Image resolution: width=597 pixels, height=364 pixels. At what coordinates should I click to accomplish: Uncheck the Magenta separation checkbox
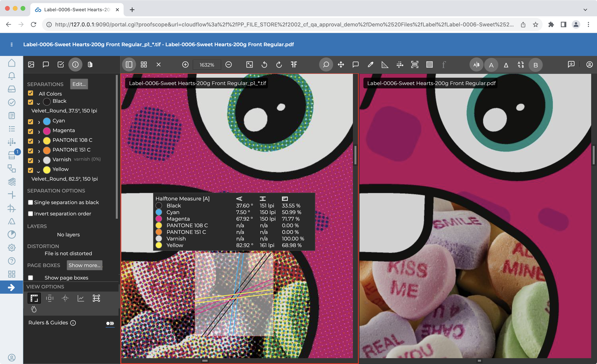coord(31,131)
